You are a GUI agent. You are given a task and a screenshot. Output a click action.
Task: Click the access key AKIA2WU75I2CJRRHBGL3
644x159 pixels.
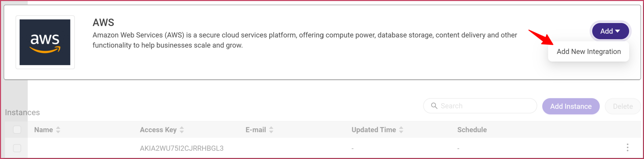pos(182,148)
